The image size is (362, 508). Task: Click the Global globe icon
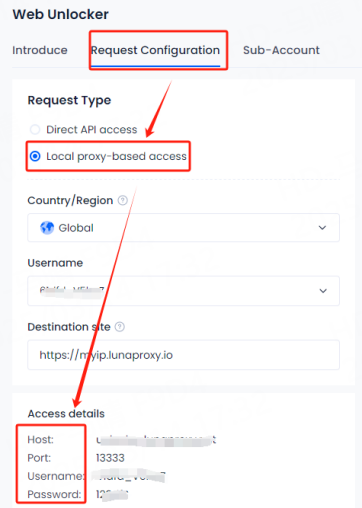tap(47, 228)
